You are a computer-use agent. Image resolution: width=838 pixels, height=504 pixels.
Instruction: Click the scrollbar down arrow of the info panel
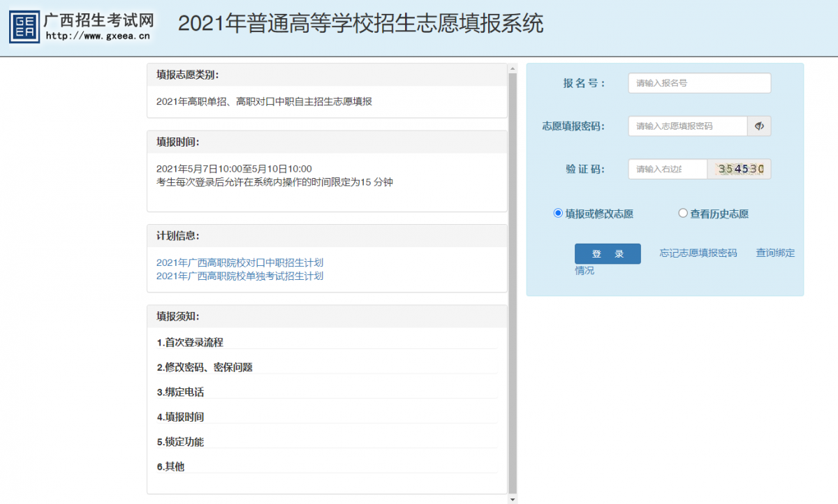coord(513,499)
